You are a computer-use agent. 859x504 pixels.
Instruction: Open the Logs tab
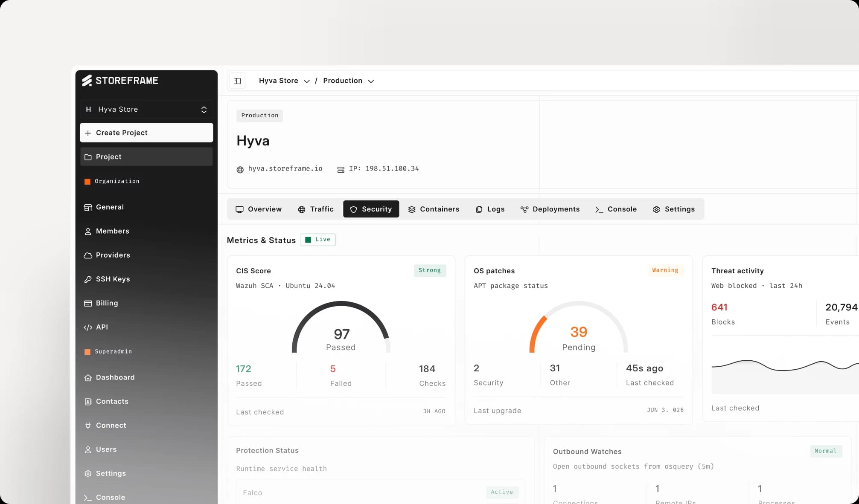[x=490, y=209]
